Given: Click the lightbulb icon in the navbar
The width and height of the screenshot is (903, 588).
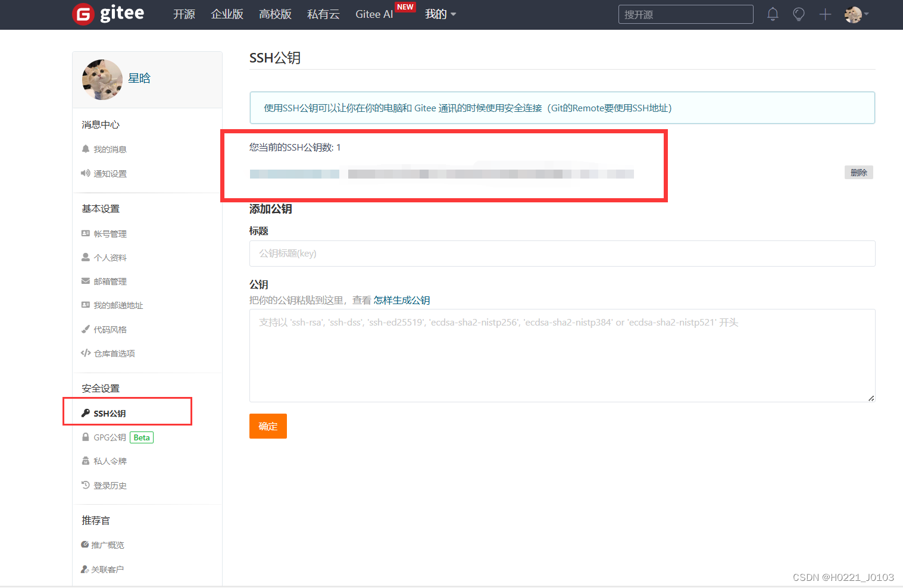Looking at the screenshot, I should [798, 14].
